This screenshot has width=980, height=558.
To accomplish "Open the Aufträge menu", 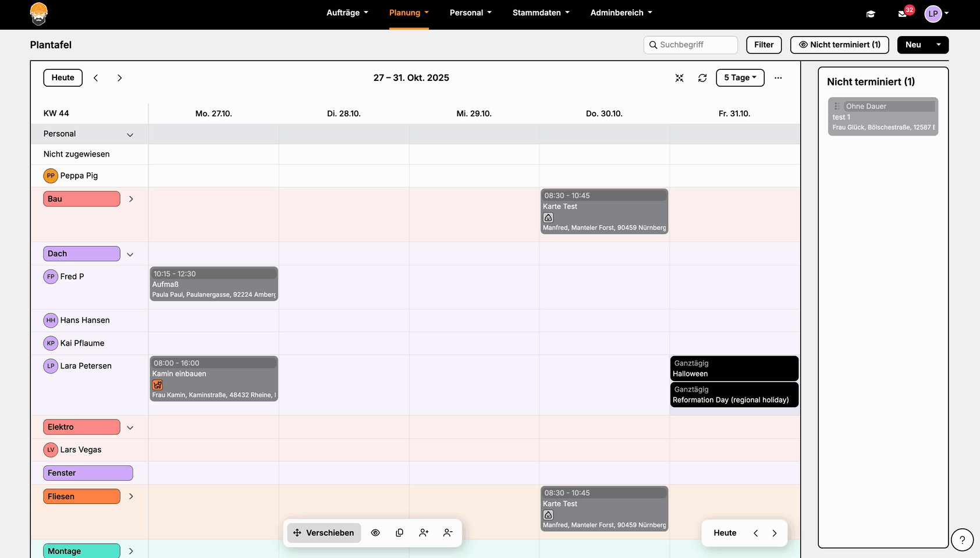I will coord(347,13).
